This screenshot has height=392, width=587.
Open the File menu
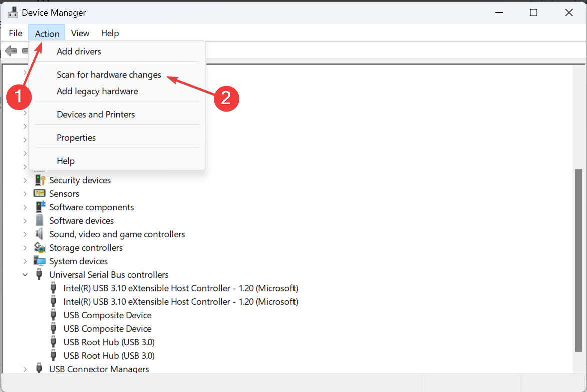16,33
